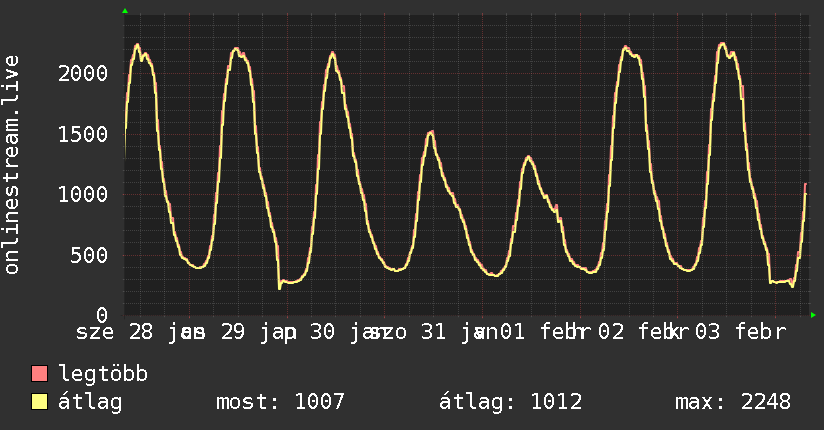The image size is (824, 430).
Task: Click the 500 y-axis label
Action: click(x=89, y=255)
